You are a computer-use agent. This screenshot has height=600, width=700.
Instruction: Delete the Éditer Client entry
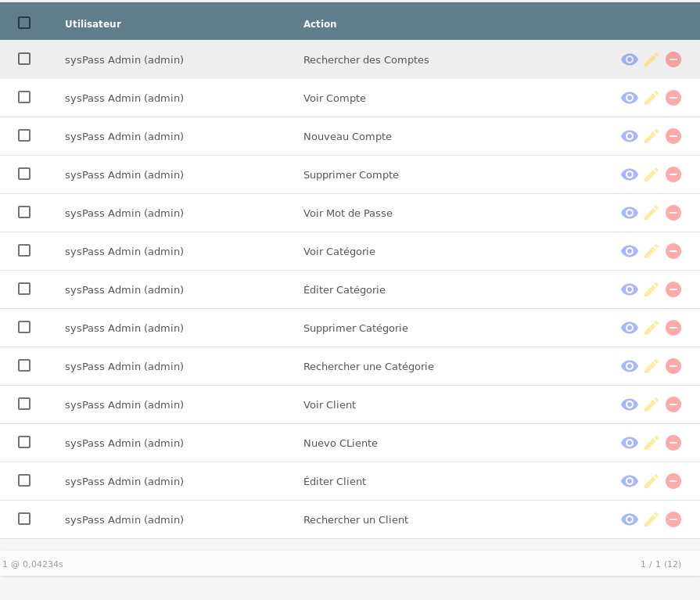pyautogui.click(x=673, y=481)
